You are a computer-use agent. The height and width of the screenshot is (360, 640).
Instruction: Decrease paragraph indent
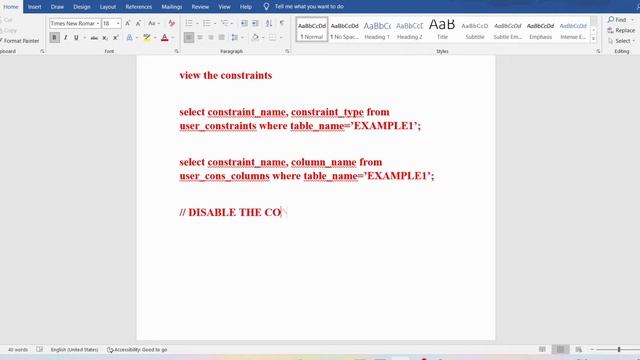(244, 23)
